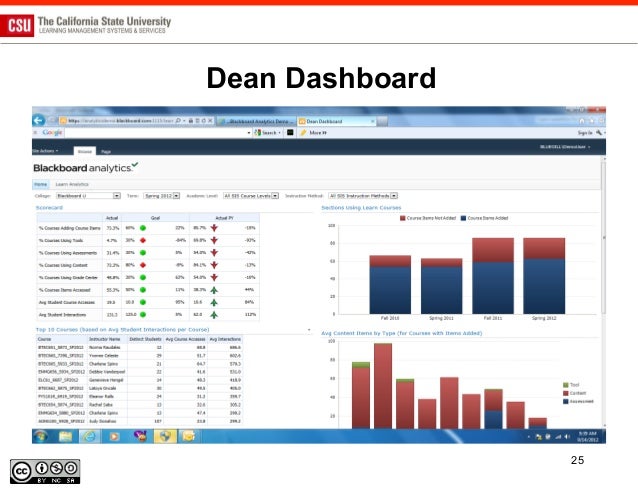Click the pencil More icon in toolbar
The image size is (638, 493).
click(x=303, y=133)
